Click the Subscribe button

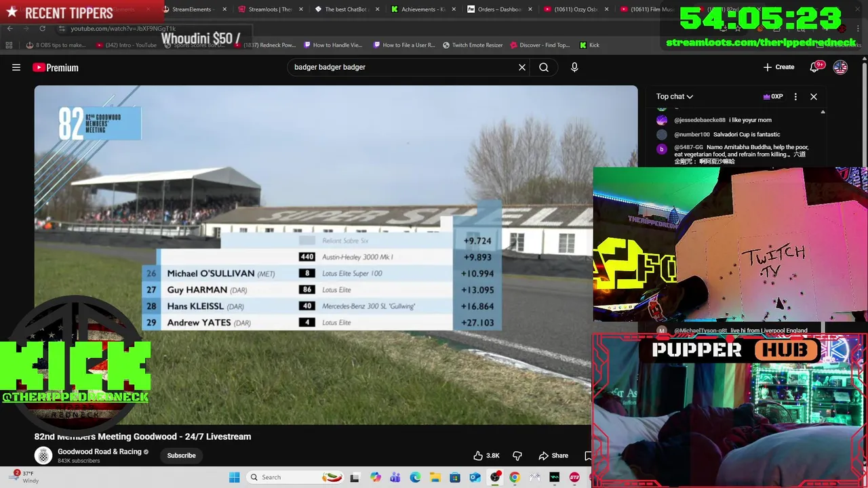pyautogui.click(x=181, y=455)
